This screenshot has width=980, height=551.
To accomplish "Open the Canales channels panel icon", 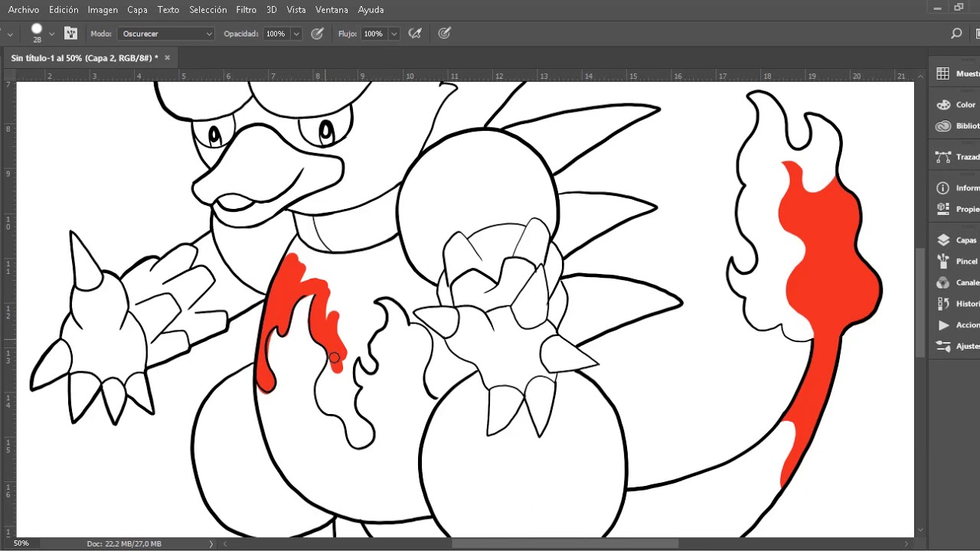I will click(943, 282).
